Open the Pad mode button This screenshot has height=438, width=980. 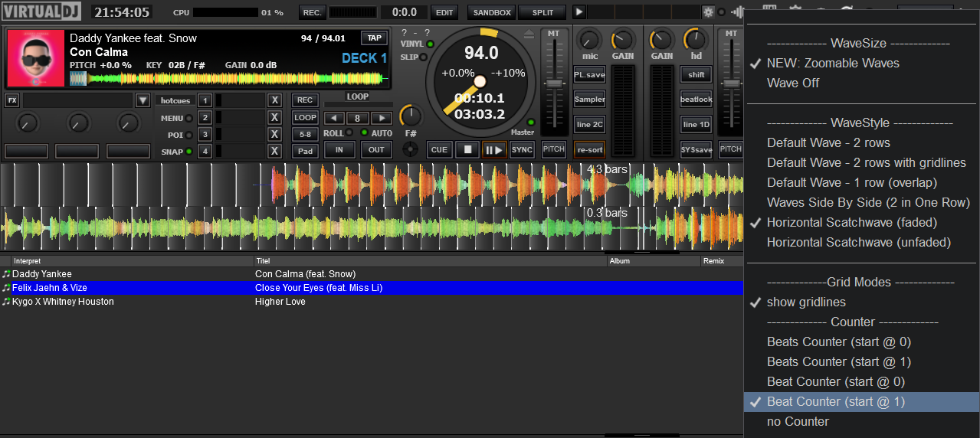click(305, 152)
